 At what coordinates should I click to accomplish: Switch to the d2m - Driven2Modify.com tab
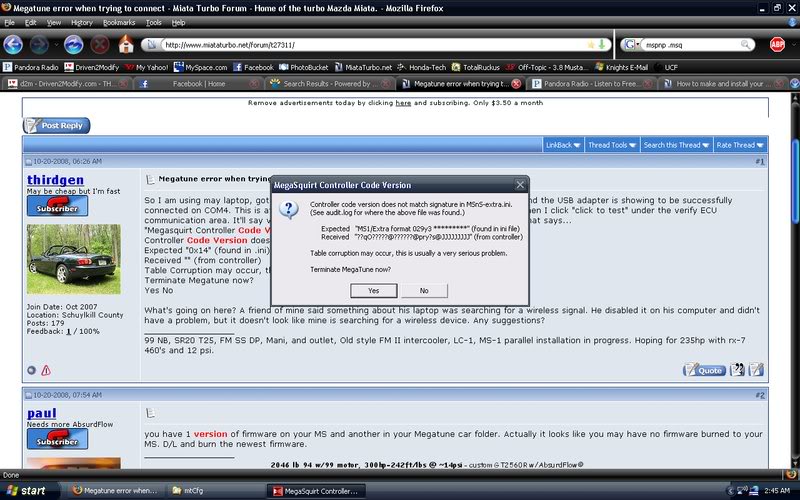click(x=65, y=84)
